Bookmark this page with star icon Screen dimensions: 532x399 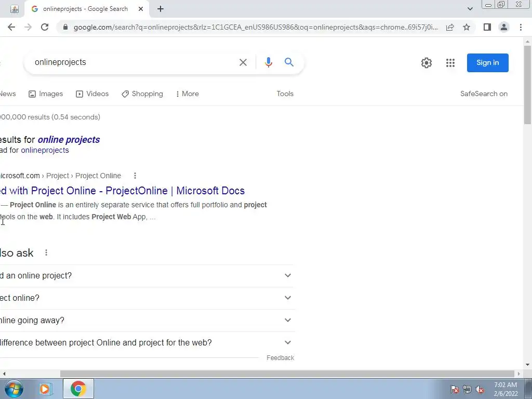pyautogui.click(x=467, y=27)
